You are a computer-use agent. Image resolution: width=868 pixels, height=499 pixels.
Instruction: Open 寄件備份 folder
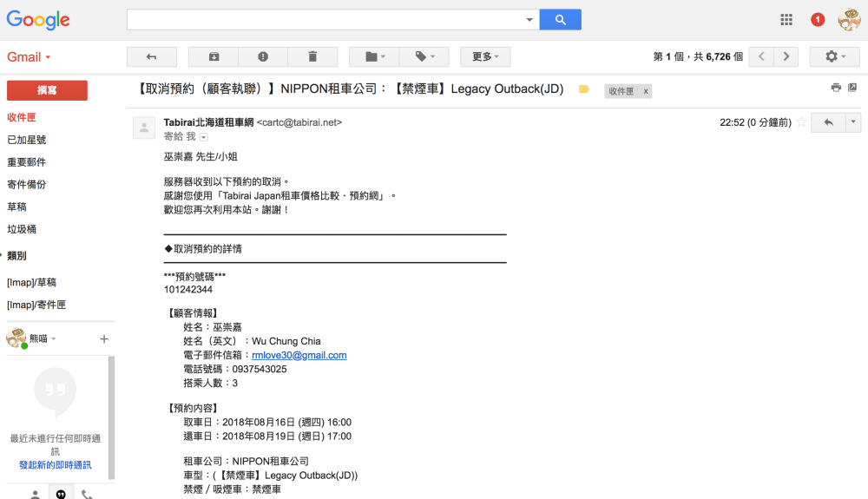[x=27, y=184]
